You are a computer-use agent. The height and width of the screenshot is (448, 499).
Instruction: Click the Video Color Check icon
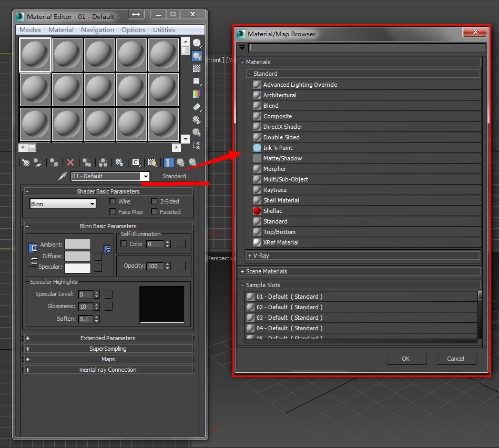tap(197, 94)
